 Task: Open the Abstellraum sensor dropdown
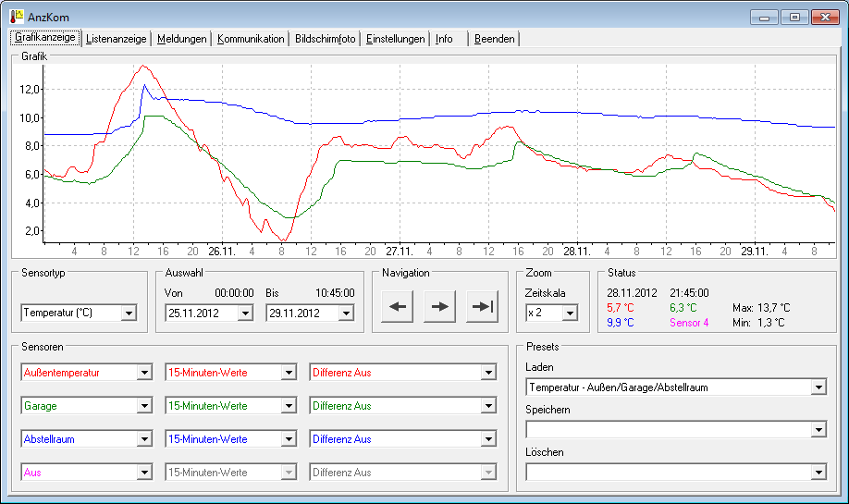click(x=143, y=439)
